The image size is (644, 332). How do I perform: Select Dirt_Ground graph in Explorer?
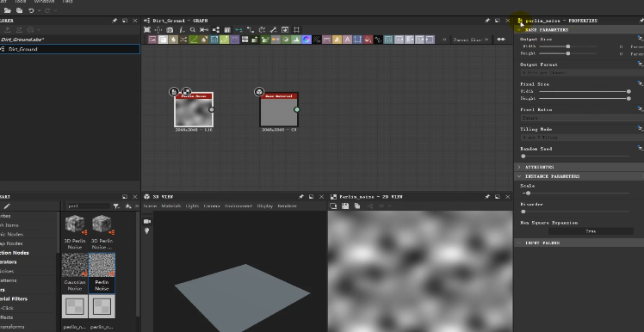pyautogui.click(x=70, y=49)
